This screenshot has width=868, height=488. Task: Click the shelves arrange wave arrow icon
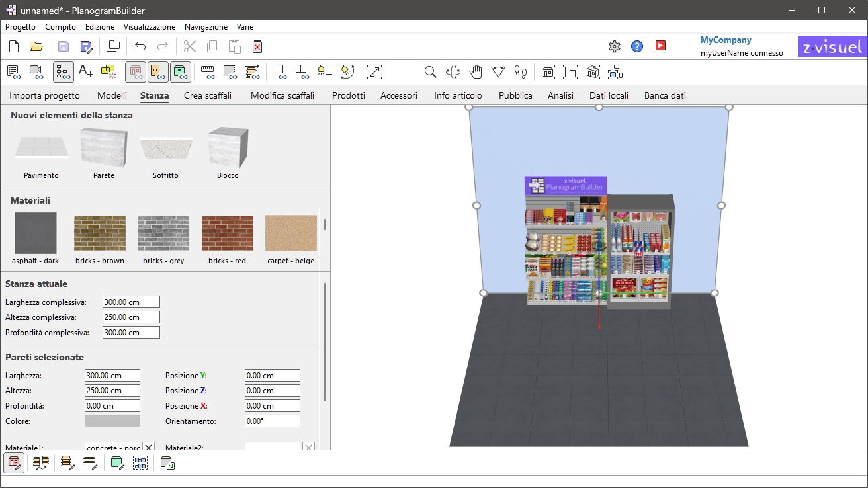(x=41, y=463)
